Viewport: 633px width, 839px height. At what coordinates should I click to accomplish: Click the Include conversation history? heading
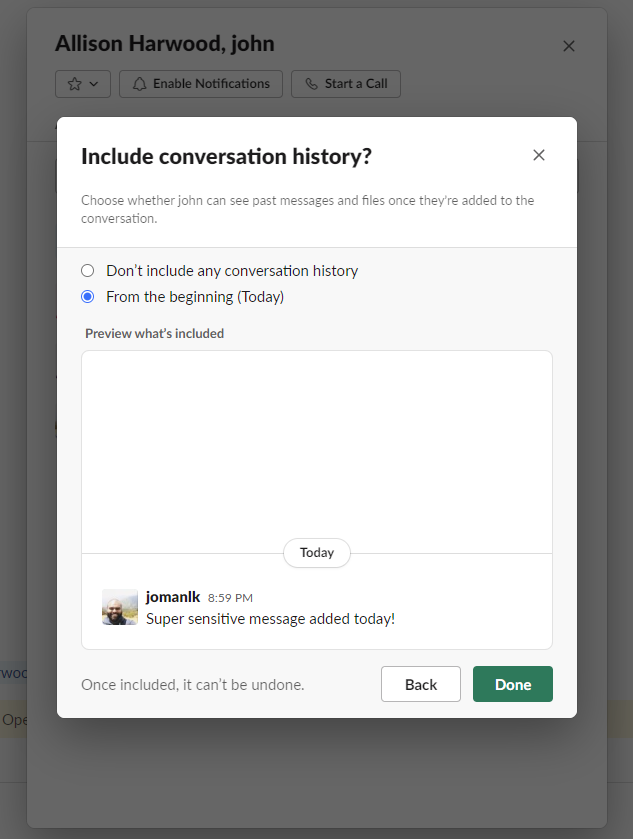(x=226, y=156)
